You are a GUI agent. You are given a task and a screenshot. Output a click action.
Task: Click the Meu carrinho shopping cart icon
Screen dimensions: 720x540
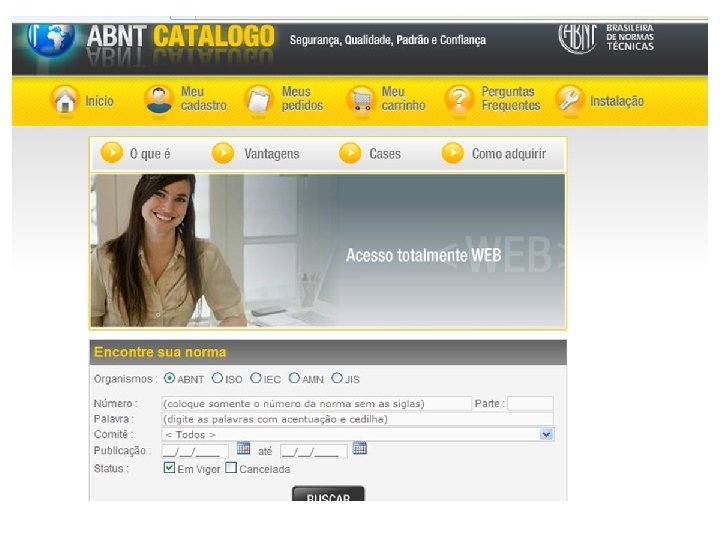(361, 99)
